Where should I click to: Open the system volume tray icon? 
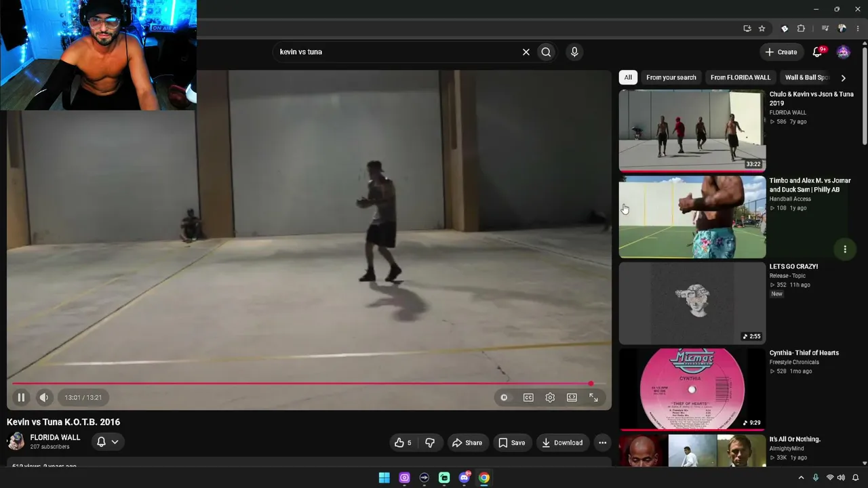click(x=842, y=478)
